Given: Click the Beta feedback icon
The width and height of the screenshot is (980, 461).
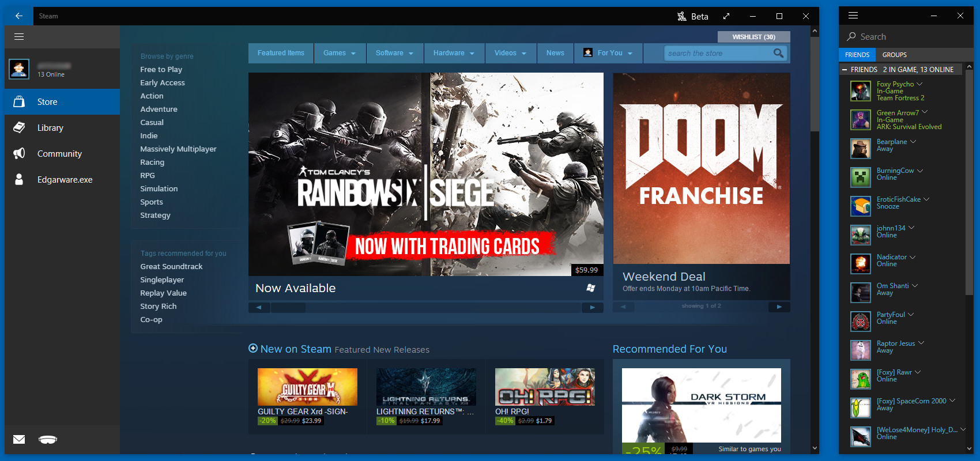Looking at the screenshot, I should pyautogui.click(x=682, y=16).
